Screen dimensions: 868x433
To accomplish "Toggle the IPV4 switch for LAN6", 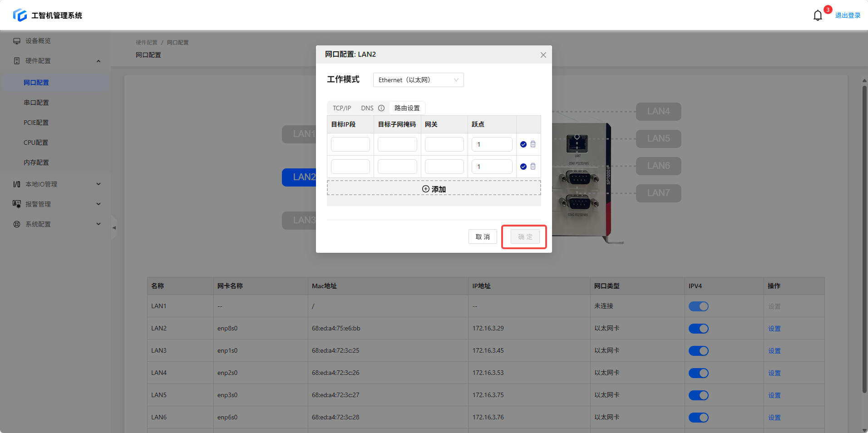I will [x=698, y=418].
